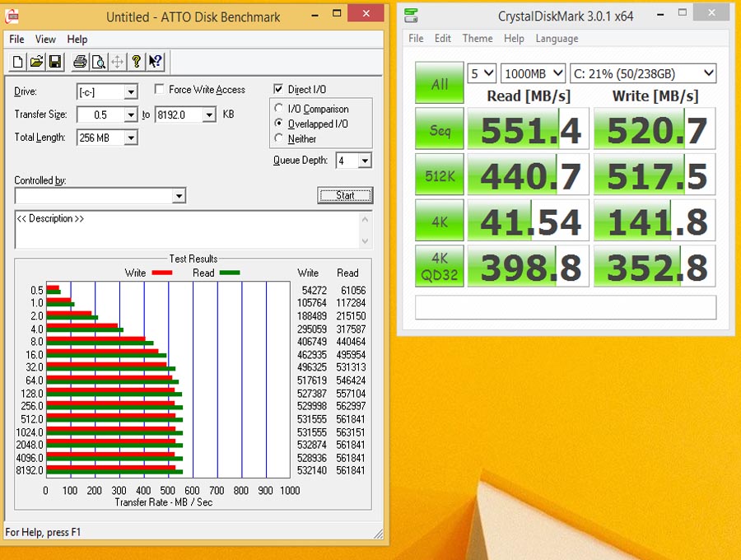The height and width of the screenshot is (560, 741).
Task: Expand the Transfer Size end dropdown (8192.0)
Action: (209, 114)
